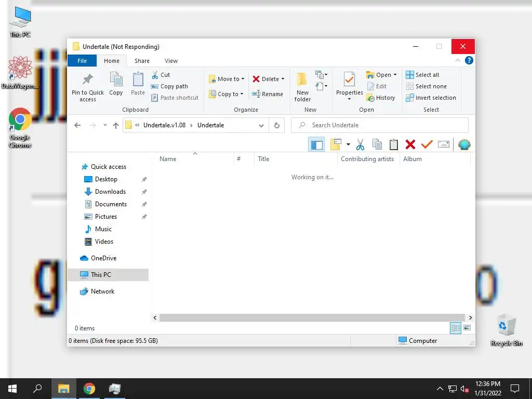The width and height of the screenshot is (532, 399).
Task: Open Delete dropdown arrow
Action: click(x=283, y=79)
